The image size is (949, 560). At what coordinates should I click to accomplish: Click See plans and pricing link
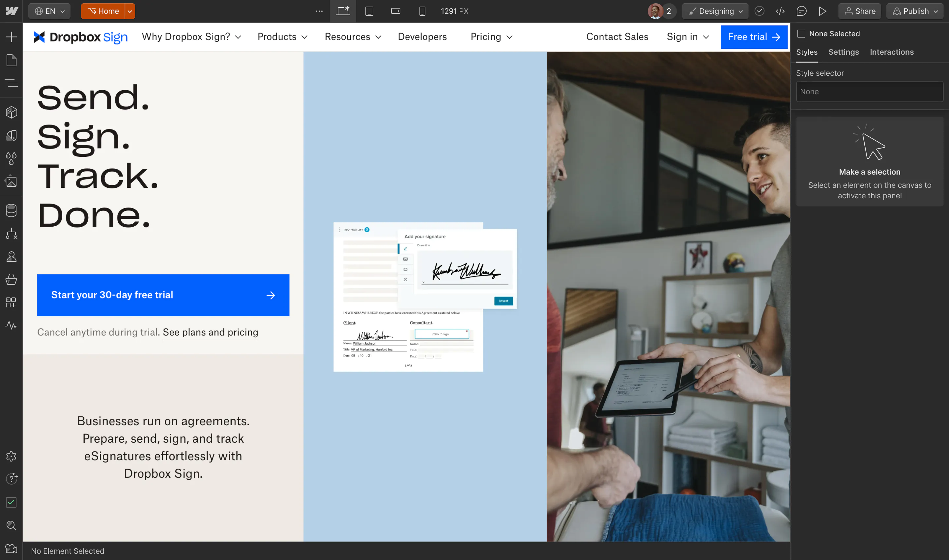click(x=210, y=332)
